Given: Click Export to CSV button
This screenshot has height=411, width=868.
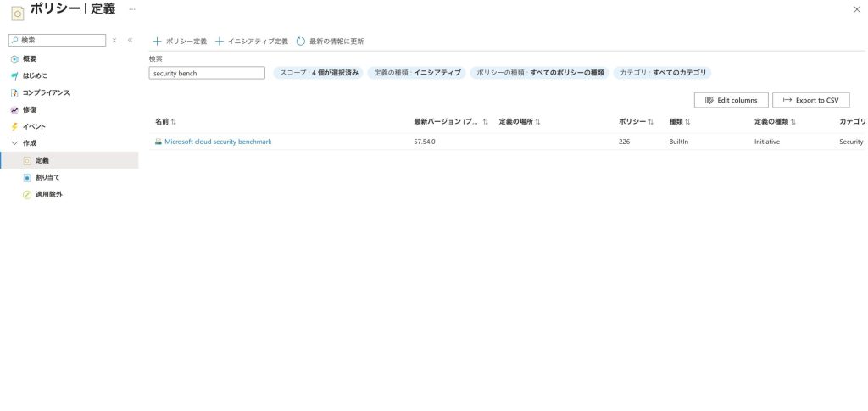Looking at the screenshot, I should point(810,100).
